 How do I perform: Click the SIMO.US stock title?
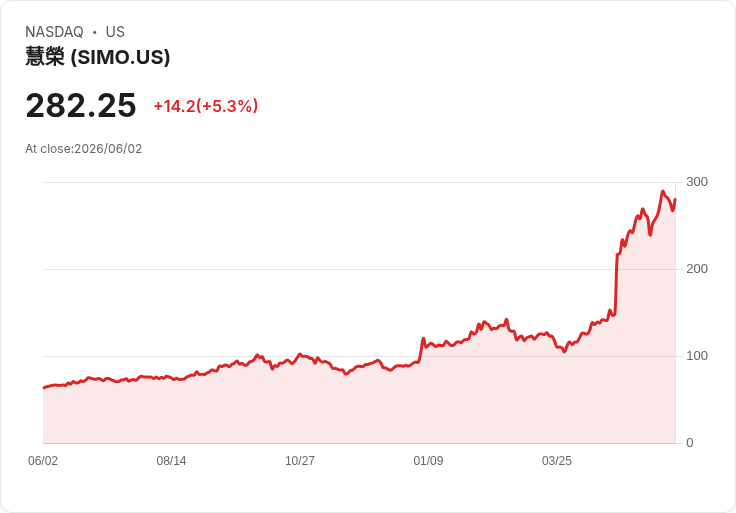[98, 57]
